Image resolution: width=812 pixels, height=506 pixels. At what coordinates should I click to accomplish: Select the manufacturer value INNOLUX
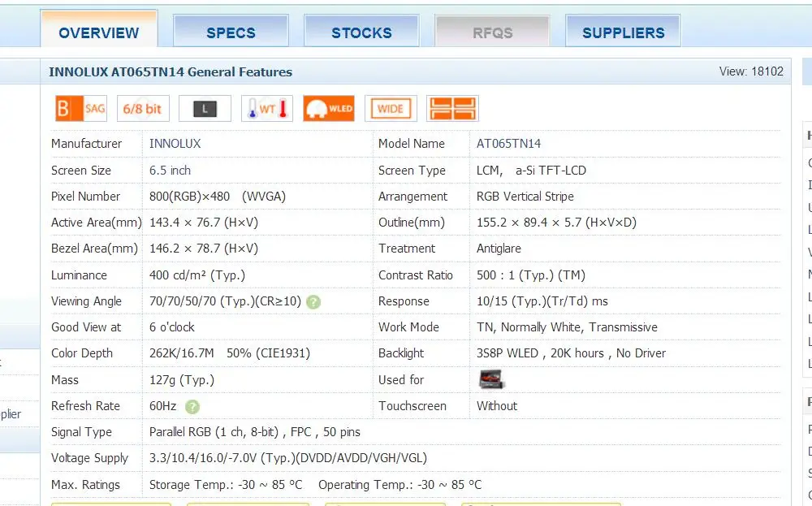click(x=175, y=144)
